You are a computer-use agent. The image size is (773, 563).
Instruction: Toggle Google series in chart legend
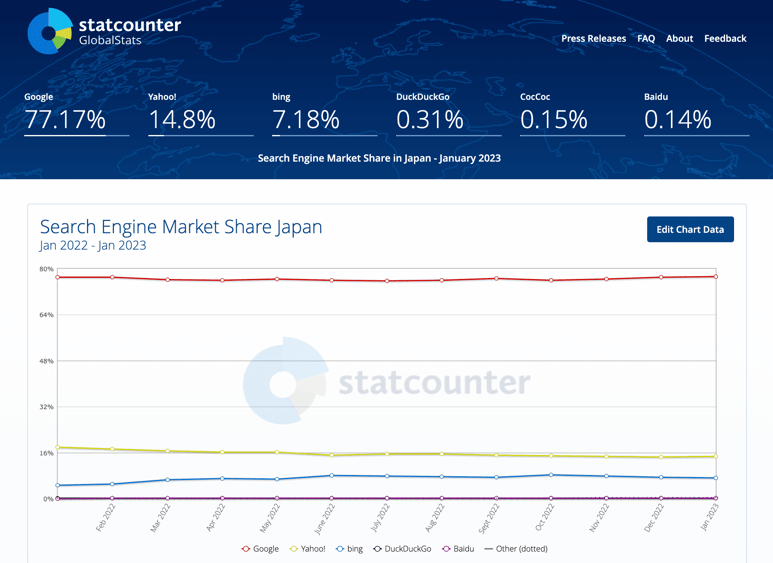coord(260,549)
